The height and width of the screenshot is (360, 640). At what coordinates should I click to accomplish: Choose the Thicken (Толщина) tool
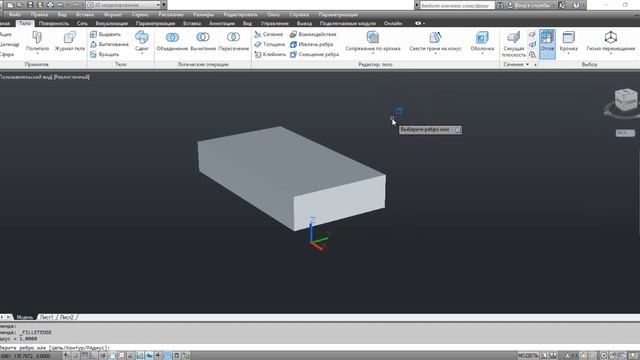[269, 44]
